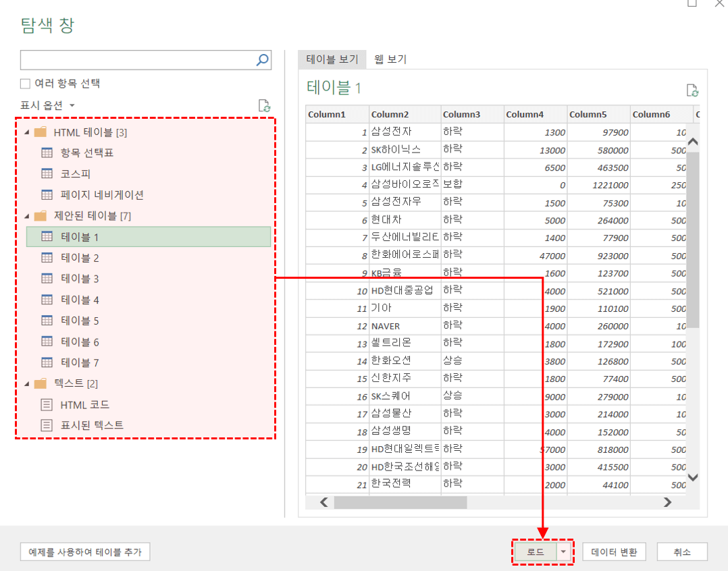The width and height of the screenshot is (728, 571).
Task: Enable the 여러 항목 선택 checkbox
Action: pos(26,84)
